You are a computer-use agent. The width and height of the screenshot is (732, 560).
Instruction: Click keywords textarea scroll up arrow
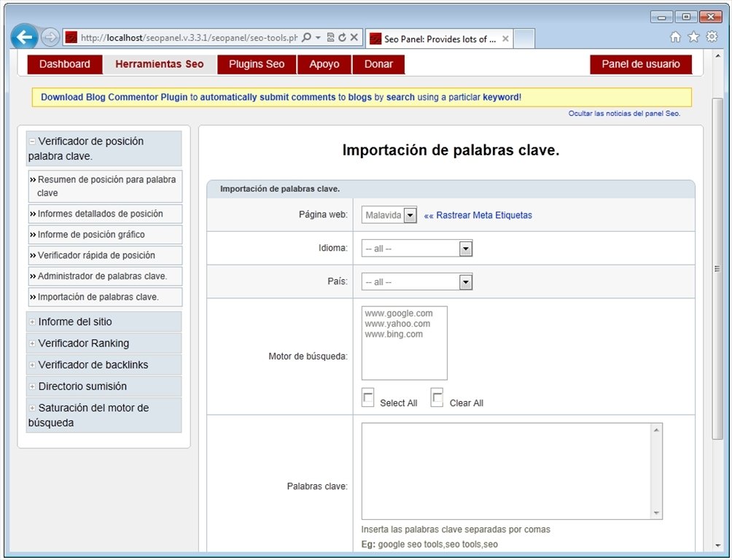pyautogui.click(x=656, y=429)
